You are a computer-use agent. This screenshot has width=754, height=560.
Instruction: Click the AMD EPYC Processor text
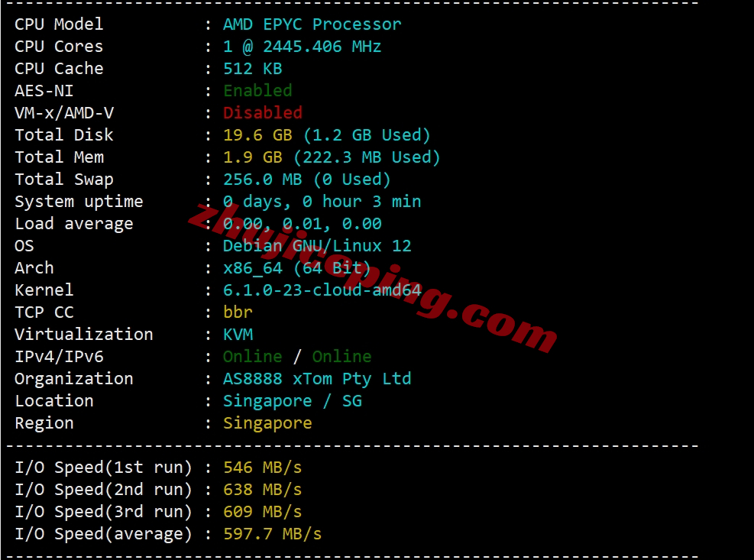tap(312, 24)
